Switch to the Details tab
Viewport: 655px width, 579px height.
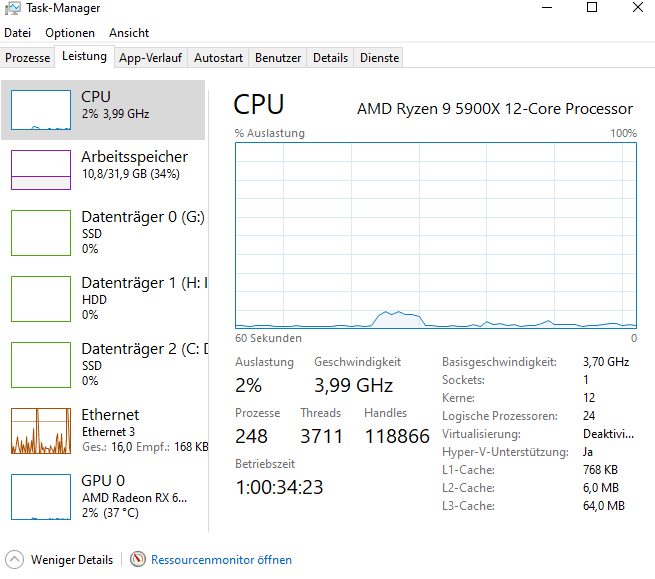330,58
